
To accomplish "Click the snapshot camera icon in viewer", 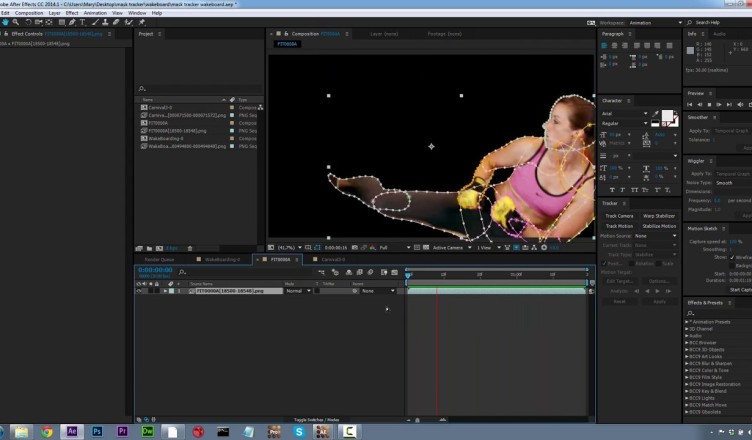I will point(354,248).
